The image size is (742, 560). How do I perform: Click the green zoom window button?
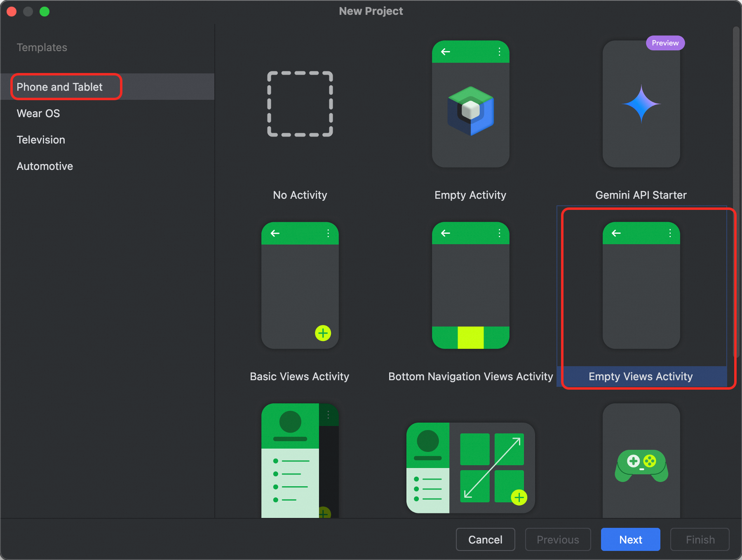pyautogui.click(x=45, y=12)
